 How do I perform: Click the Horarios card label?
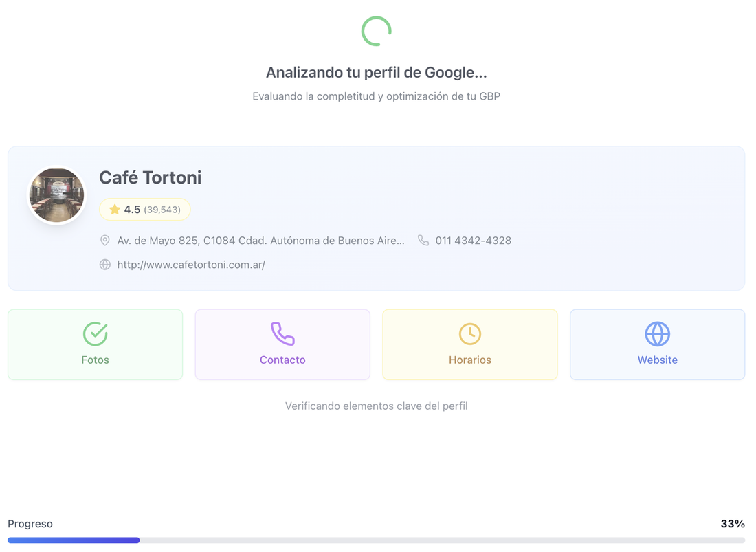(470, 360)
